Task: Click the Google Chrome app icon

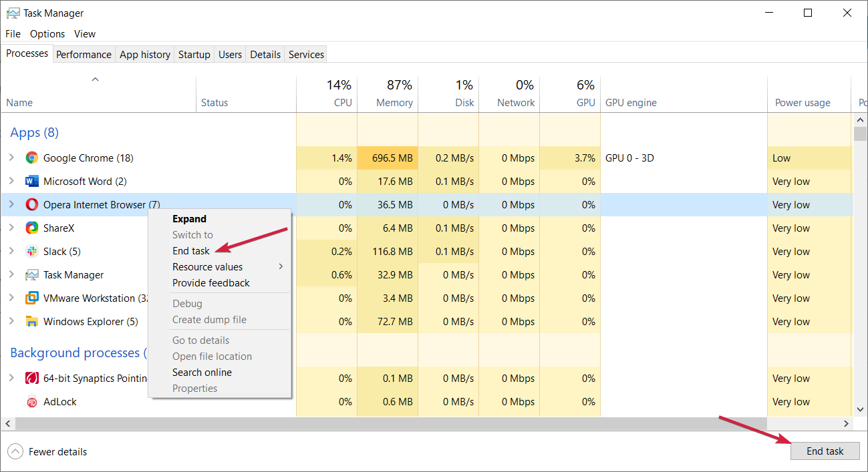Action: [31, 158]
